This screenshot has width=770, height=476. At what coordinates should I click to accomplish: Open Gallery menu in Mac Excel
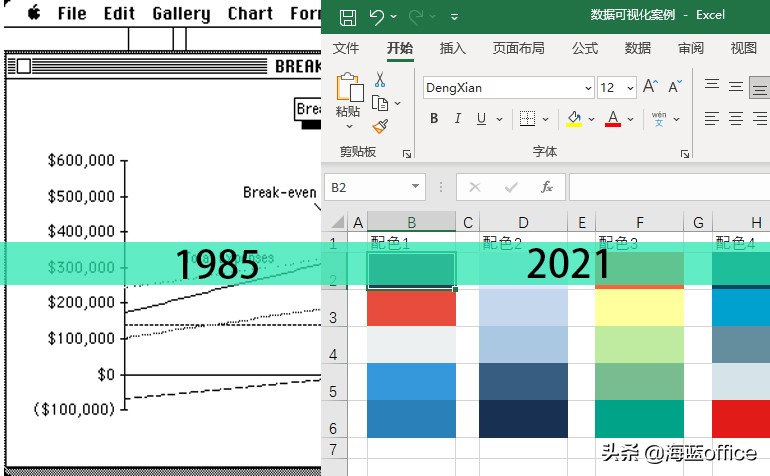pos(181,14)
